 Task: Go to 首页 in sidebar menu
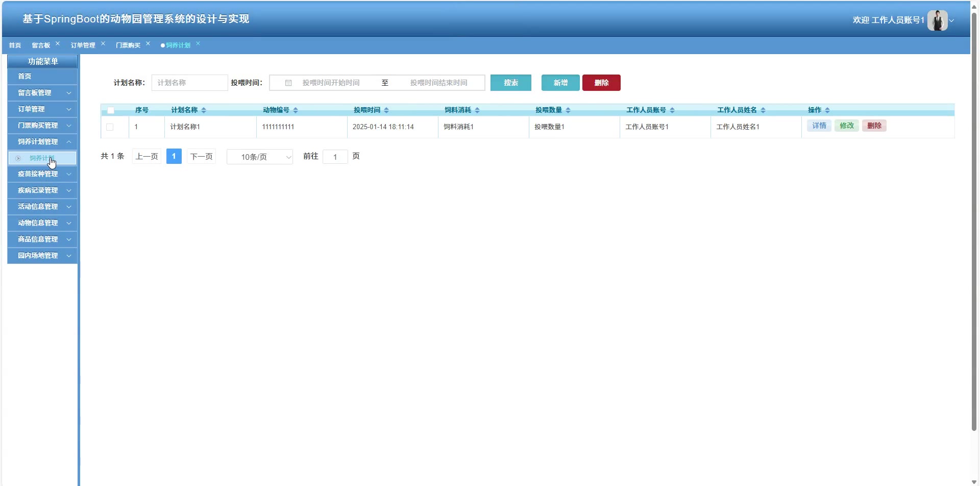point(42,77)
